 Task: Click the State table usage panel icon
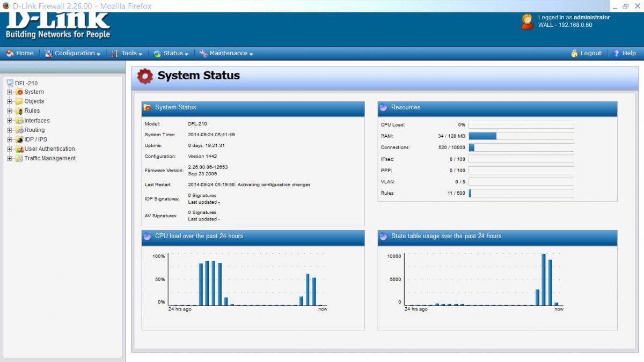[383, 236]
